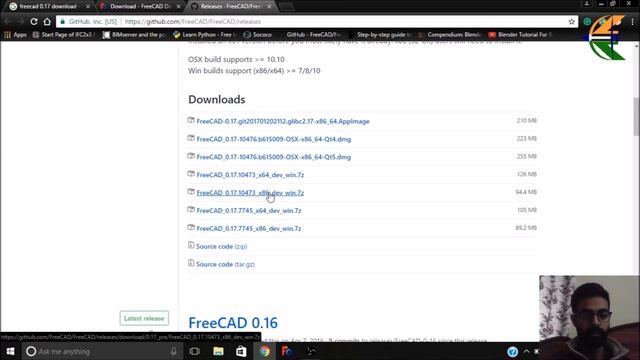Launch File Explorer from the taskbar
Image resolution: width=640 pixels, height=360 pixels.
(x=218, y=351)
